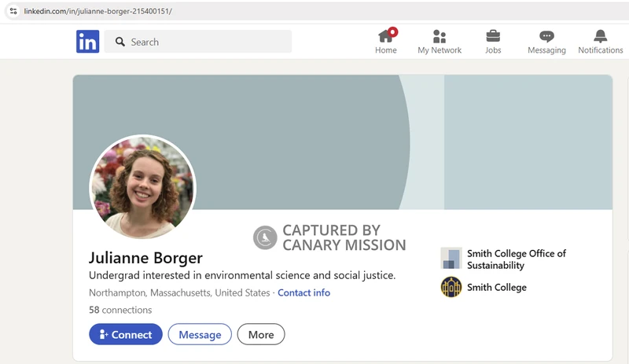629x364 pixels.
Task: Click the Office of Sustainability logo icon
Action: point(451,258)
